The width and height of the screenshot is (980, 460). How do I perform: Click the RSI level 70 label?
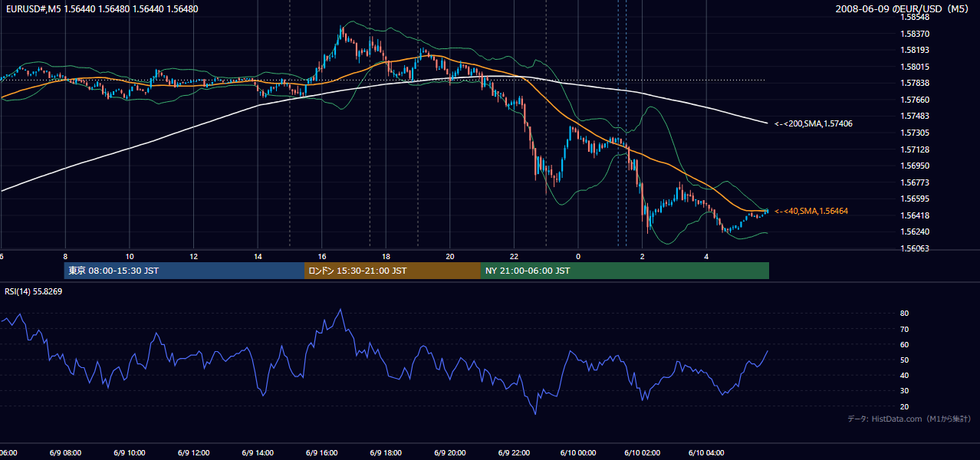point(905,329)
